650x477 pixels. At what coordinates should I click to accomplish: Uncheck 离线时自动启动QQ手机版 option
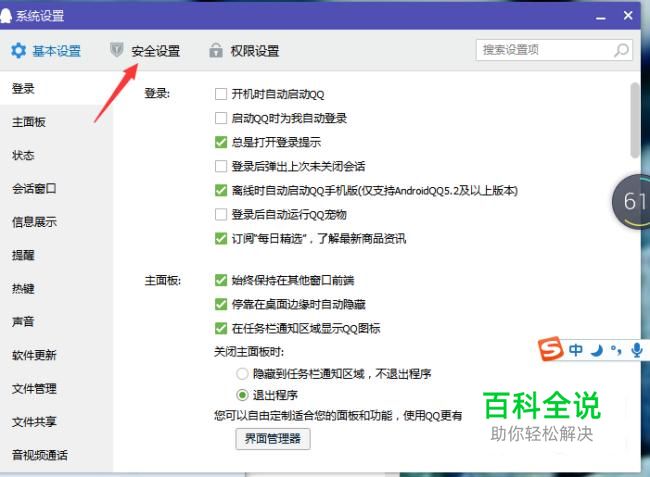point(221,190)
